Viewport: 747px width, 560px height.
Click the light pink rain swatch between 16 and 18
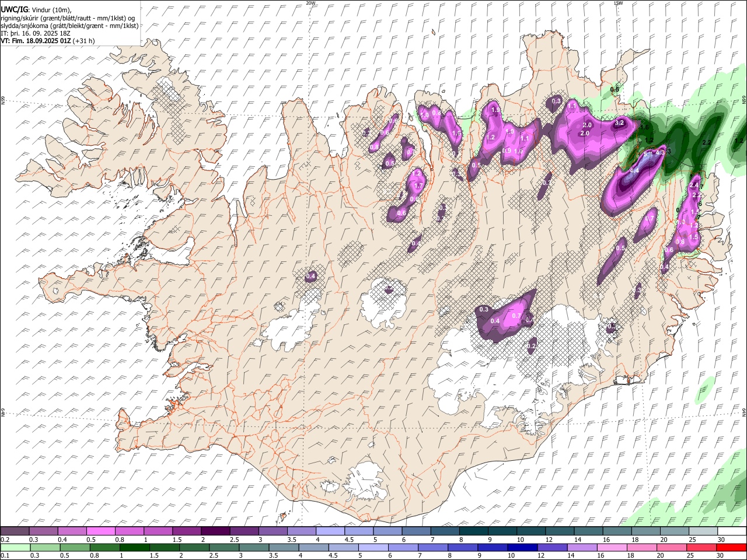[x=612, y=547]
